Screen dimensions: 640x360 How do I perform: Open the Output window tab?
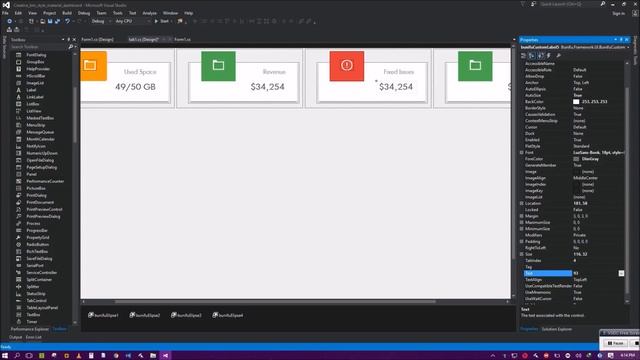tap(16, 337)
